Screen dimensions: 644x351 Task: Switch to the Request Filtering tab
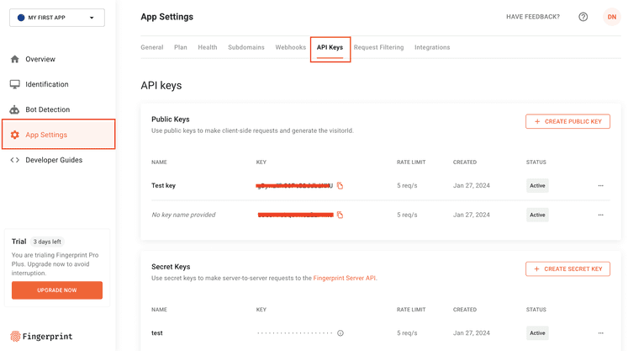click(378, 48)
